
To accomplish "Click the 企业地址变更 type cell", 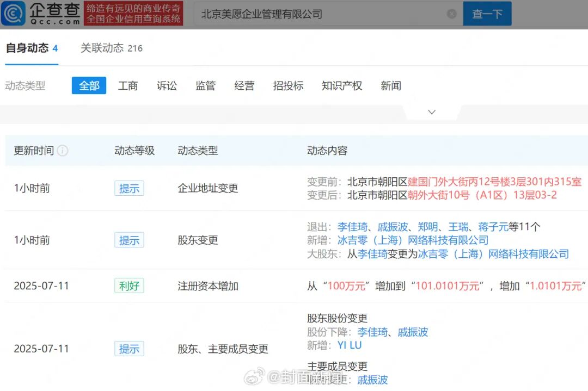I will pyautogui.click(x=208, y=188).
